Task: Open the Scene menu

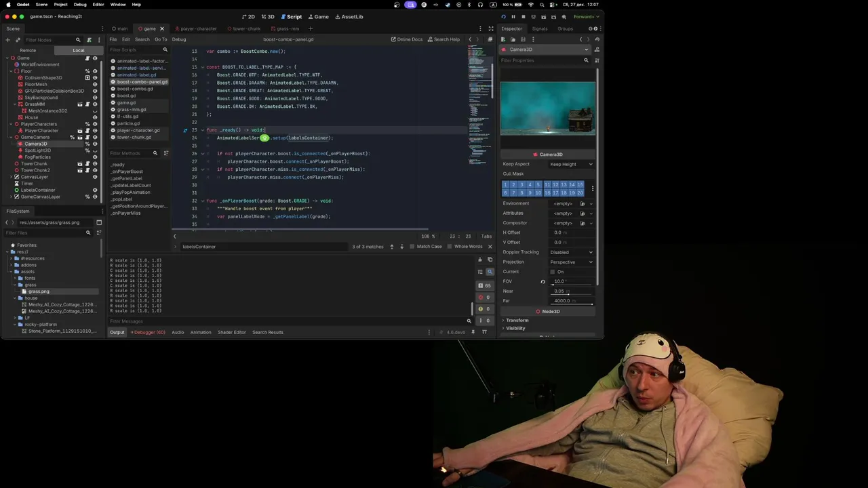Action: [41, 5]
